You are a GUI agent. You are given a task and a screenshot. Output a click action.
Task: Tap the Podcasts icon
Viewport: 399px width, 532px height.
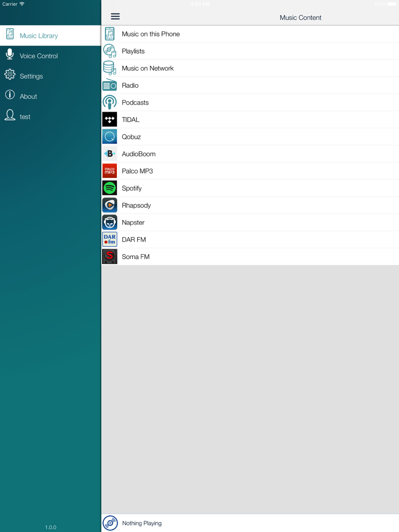(x=110, y=102)
